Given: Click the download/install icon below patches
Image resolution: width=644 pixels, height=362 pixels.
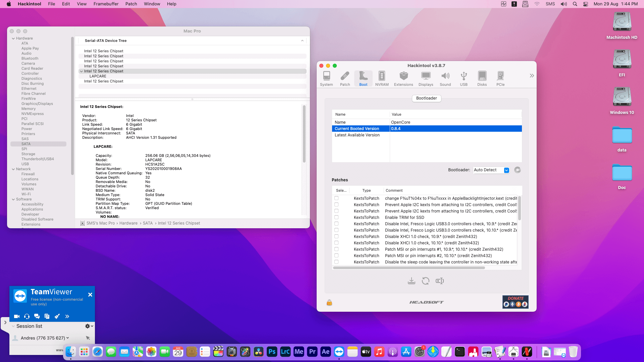Looking at the screenshot, I should [411, 281].
